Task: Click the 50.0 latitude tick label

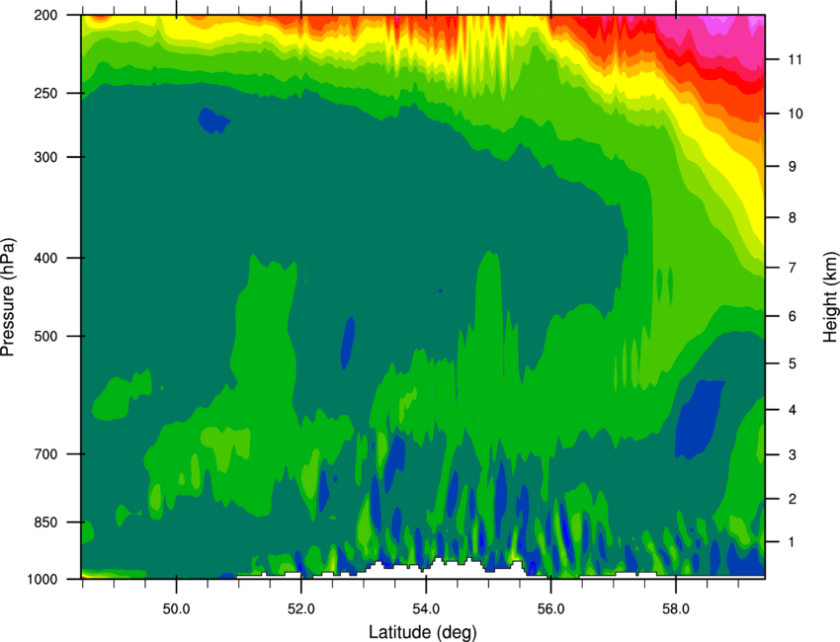Action: (176, 609)
